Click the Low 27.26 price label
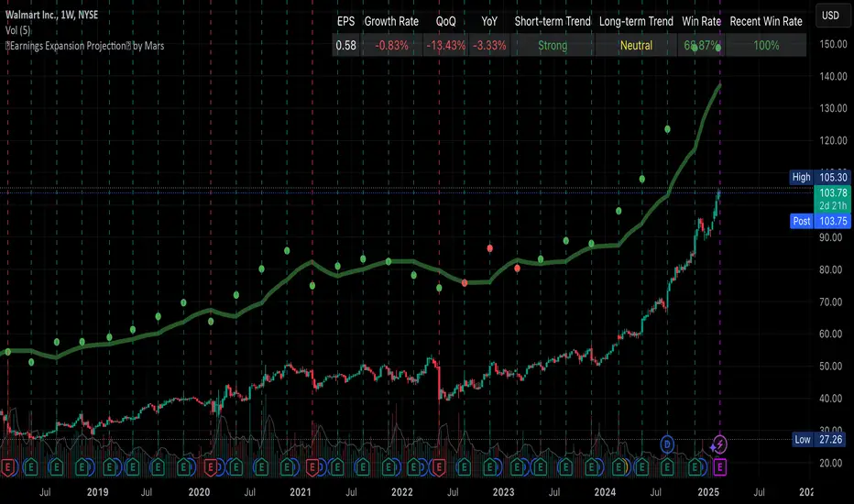This screenshot has width=854, height=504. (x=820, y=439)
